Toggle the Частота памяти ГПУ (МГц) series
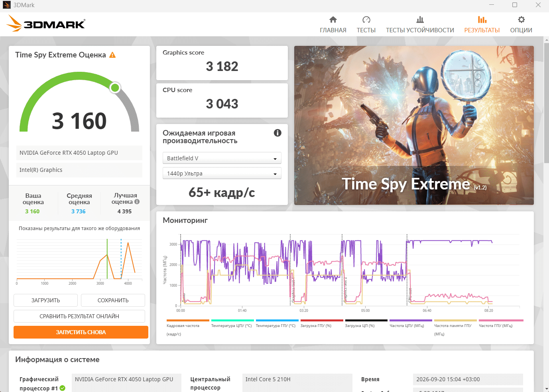The width and height of the screenshot is (549, 392). 456,328
